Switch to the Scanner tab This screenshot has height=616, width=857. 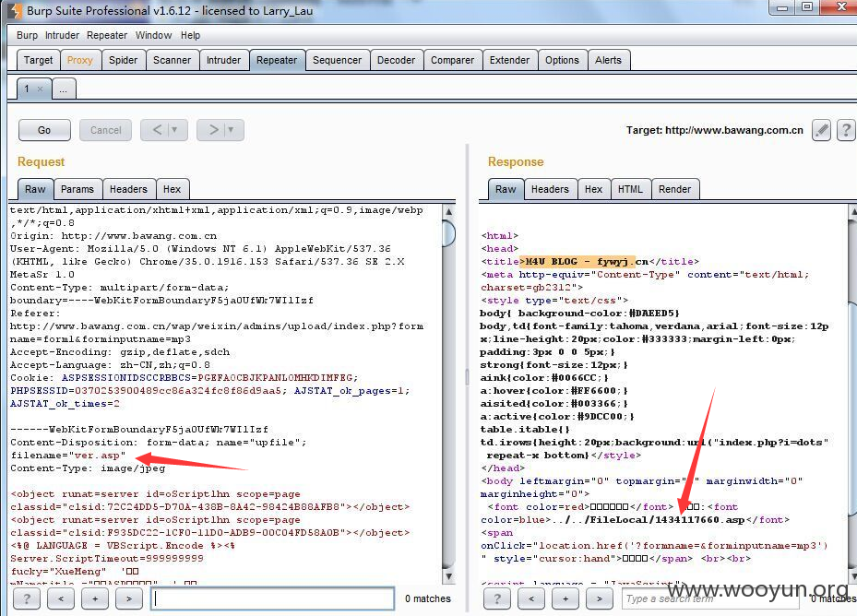[x=173, y=60]
